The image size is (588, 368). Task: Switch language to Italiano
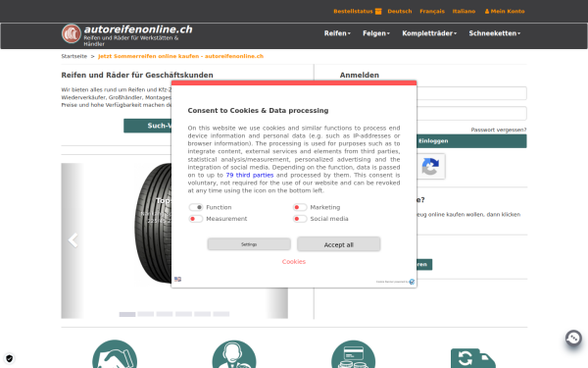point(464,11)
